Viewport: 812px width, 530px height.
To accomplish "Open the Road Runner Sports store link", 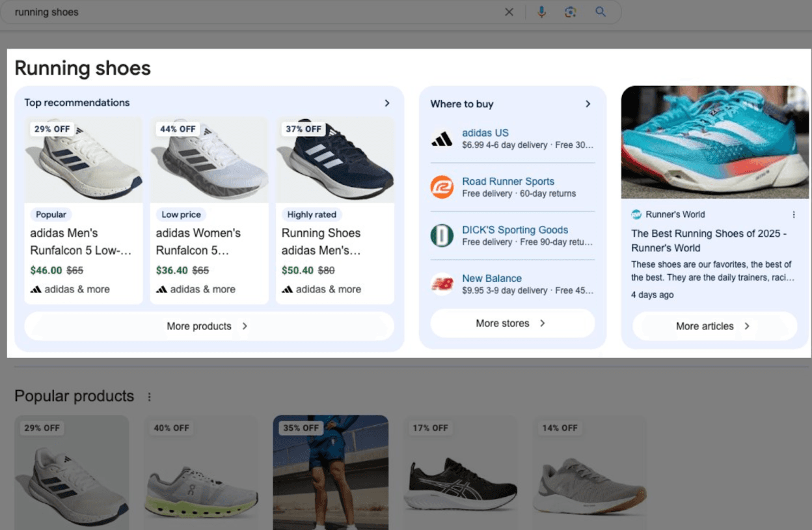I will [508, 181].
